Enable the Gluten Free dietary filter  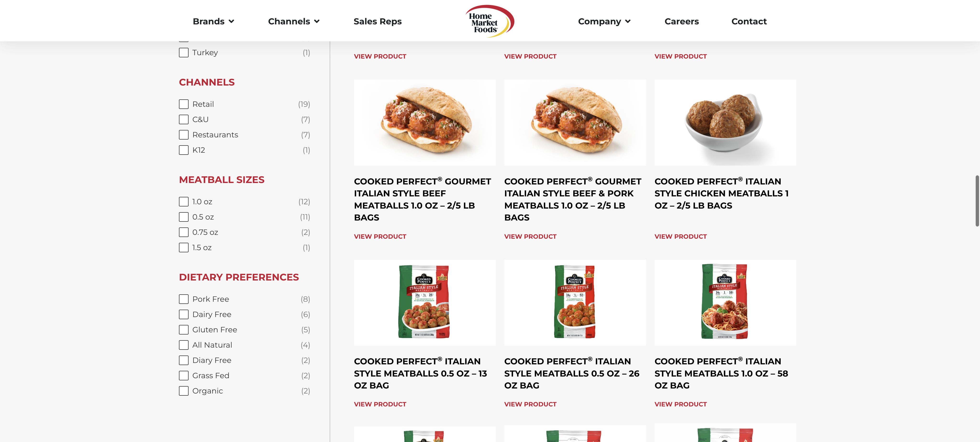184,329
